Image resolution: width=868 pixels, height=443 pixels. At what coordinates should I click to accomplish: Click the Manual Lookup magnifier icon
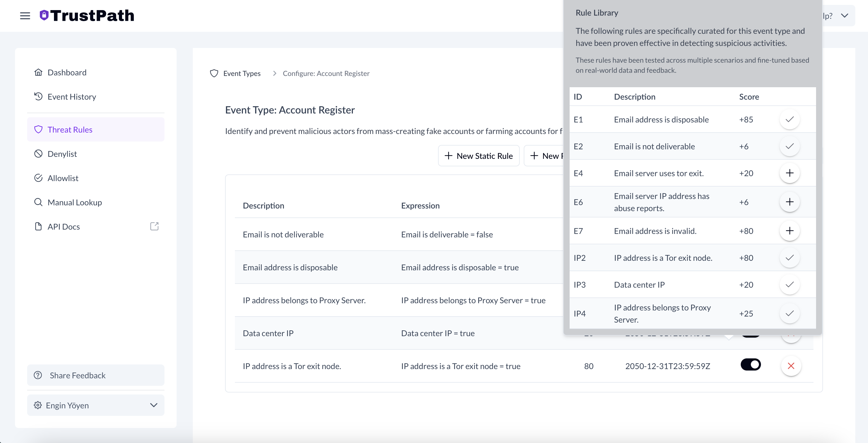pos(38,202)
